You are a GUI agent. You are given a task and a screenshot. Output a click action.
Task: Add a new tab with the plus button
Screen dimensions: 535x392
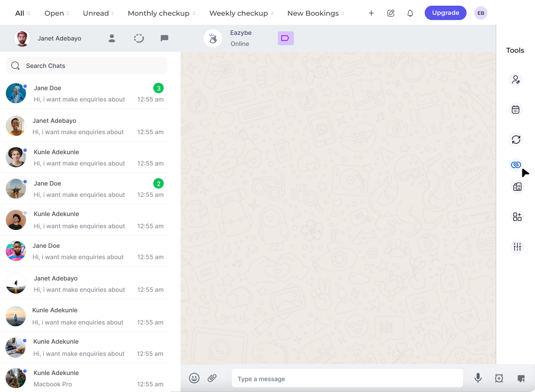click(x=371, y=13)
